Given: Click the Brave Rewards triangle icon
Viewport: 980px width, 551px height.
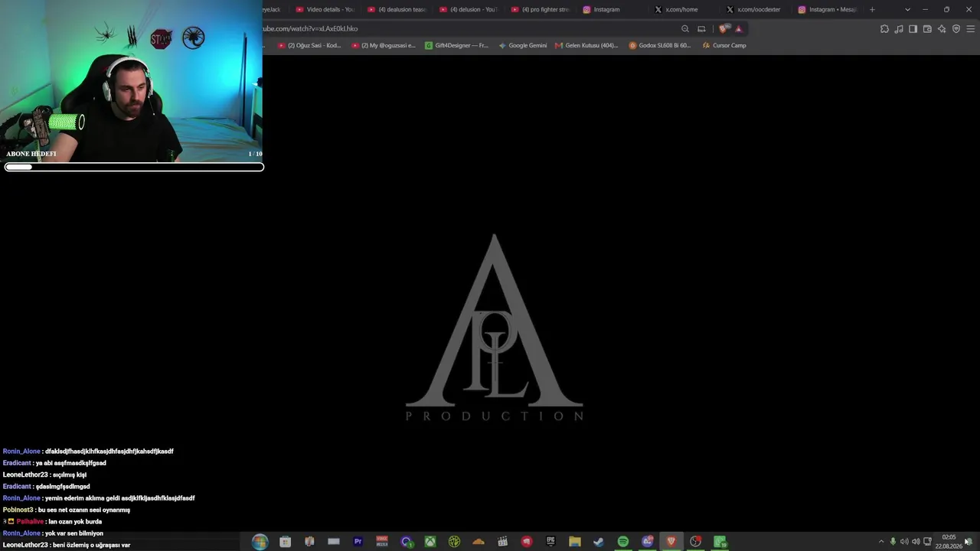Looking at the screenshot, I should coord(739,29).
